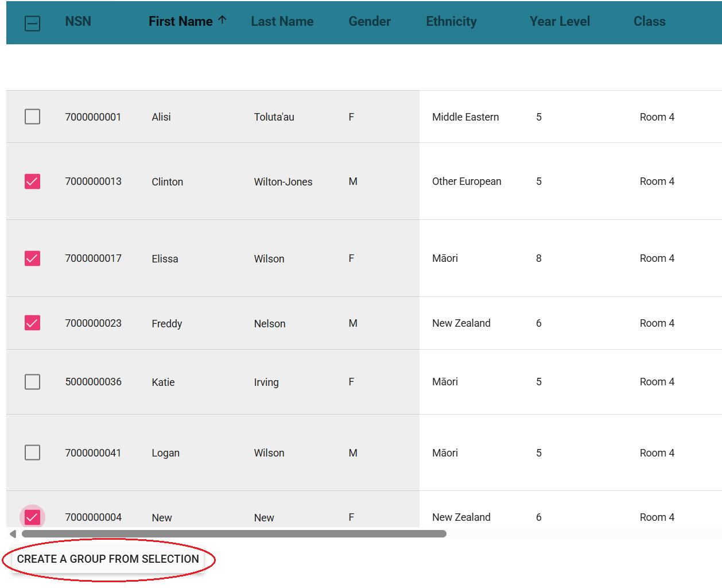Click the First Name column header
The height and width of the screenshot is (588, 722).
pyautogui.click(x=180, y=22)
